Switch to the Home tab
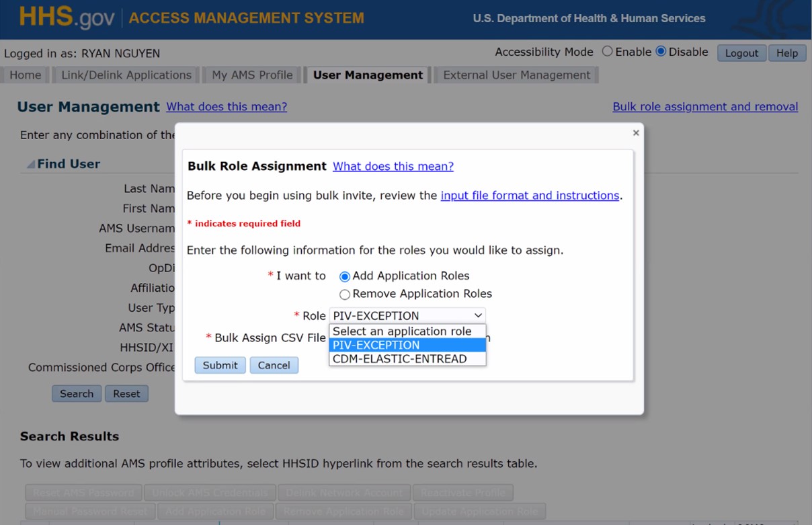This screenshot has width=812, height=525. (26, 75)
